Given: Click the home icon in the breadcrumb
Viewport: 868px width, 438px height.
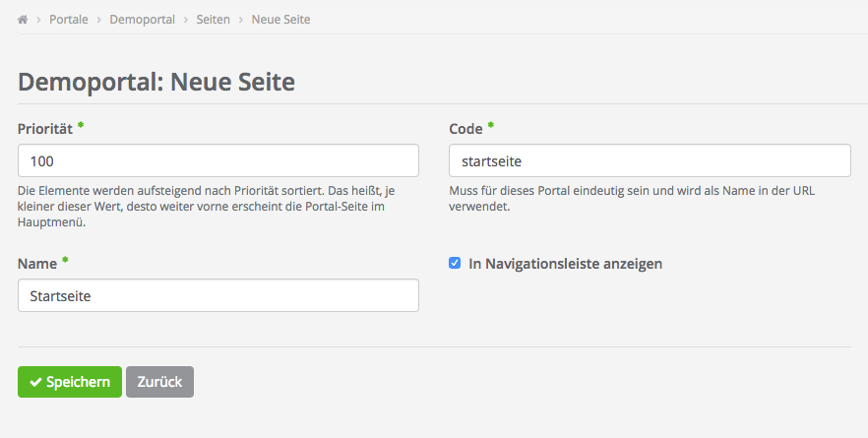Looking at the screenshot, I should [23, 20].
